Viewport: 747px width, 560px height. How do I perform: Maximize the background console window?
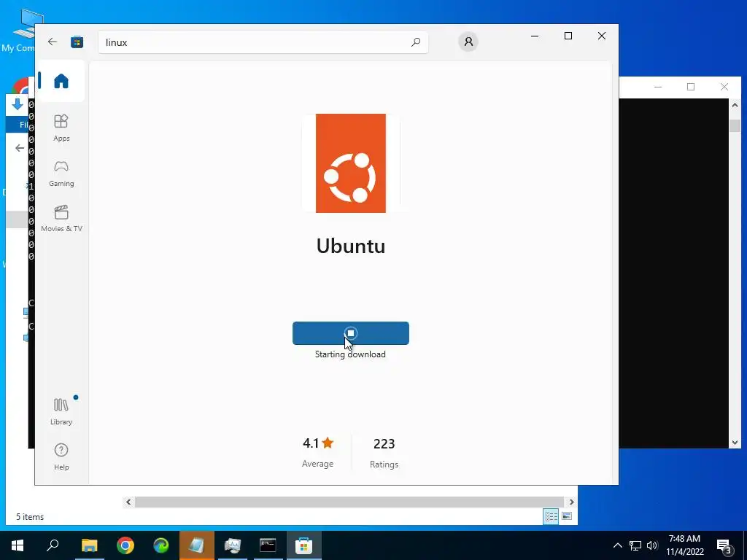tap(691, 87)
